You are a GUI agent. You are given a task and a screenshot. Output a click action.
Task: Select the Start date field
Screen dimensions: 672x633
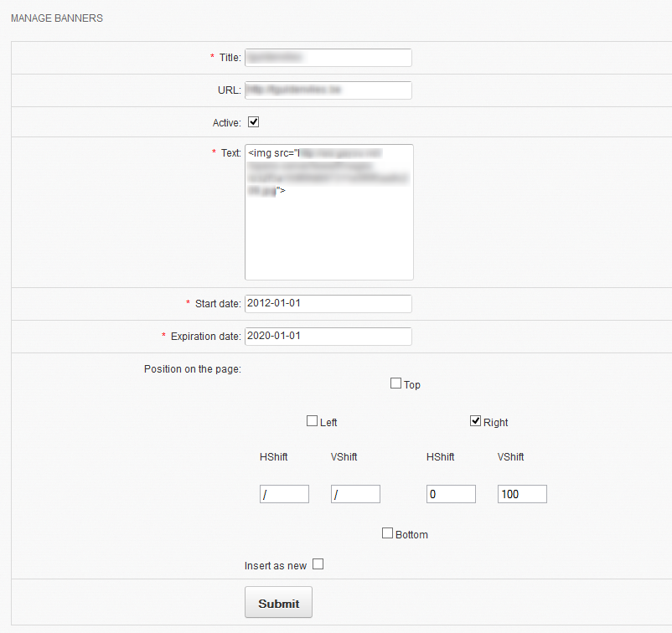(x=328, y=303)
